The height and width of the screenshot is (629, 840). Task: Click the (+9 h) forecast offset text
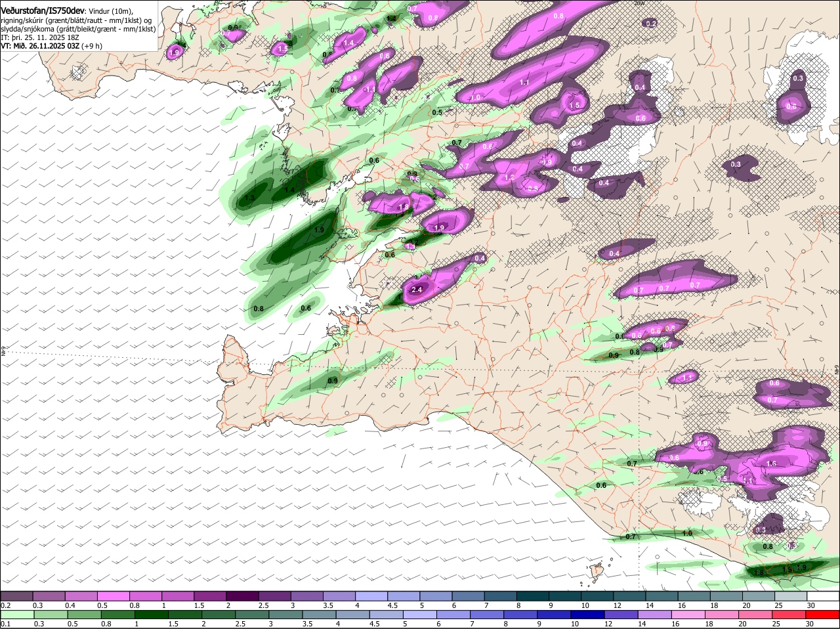pyautogui.click(x=92, y=46)
